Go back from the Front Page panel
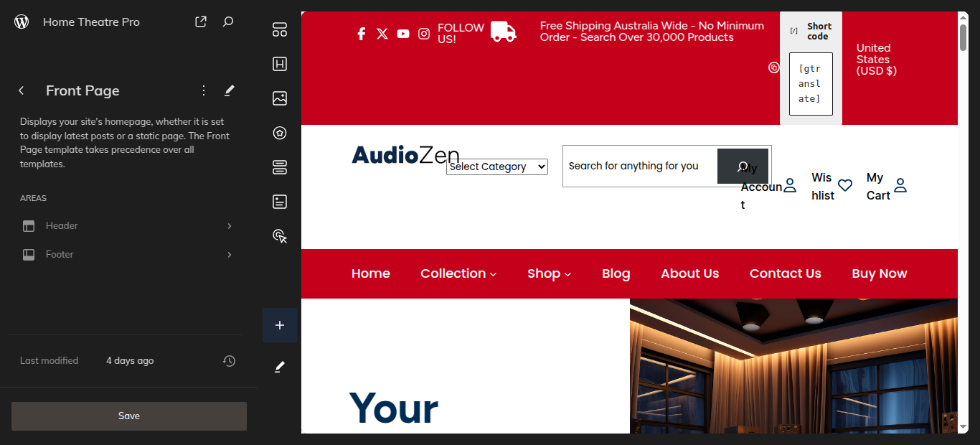Screen dimensions: 980x445 22,90
